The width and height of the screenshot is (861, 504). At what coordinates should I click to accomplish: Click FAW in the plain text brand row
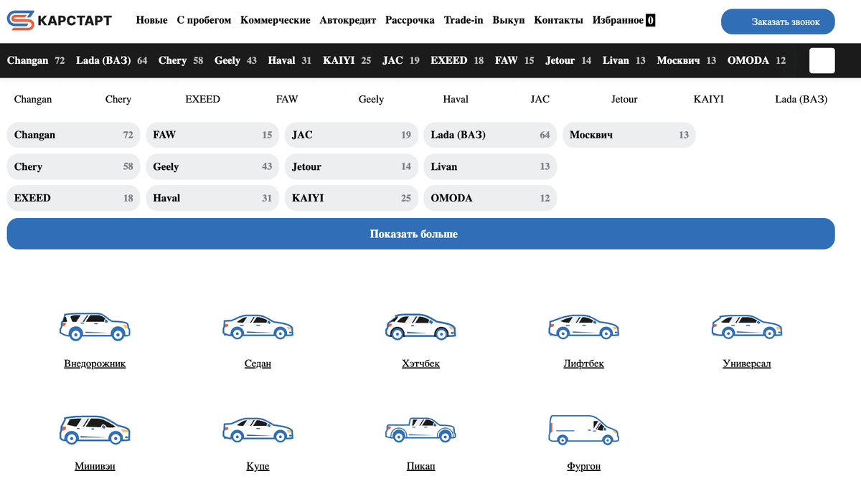pos(287,99)
